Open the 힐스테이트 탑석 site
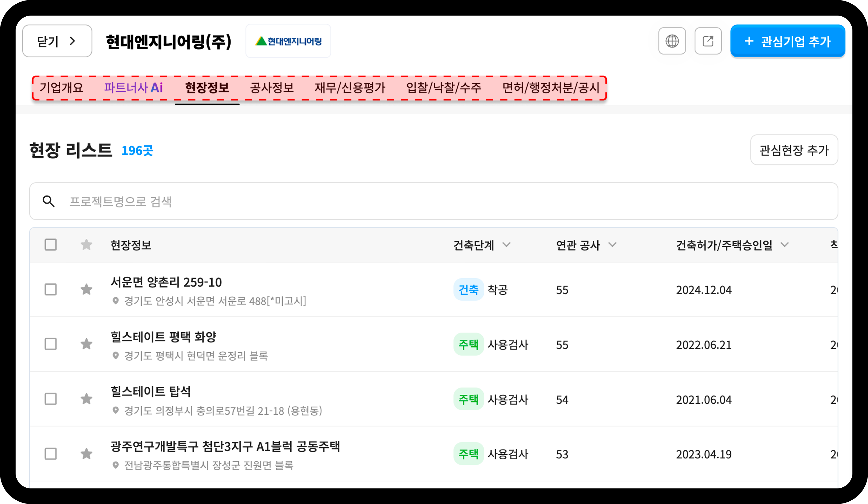The image size is (868, 504). [x=150, y=392]
